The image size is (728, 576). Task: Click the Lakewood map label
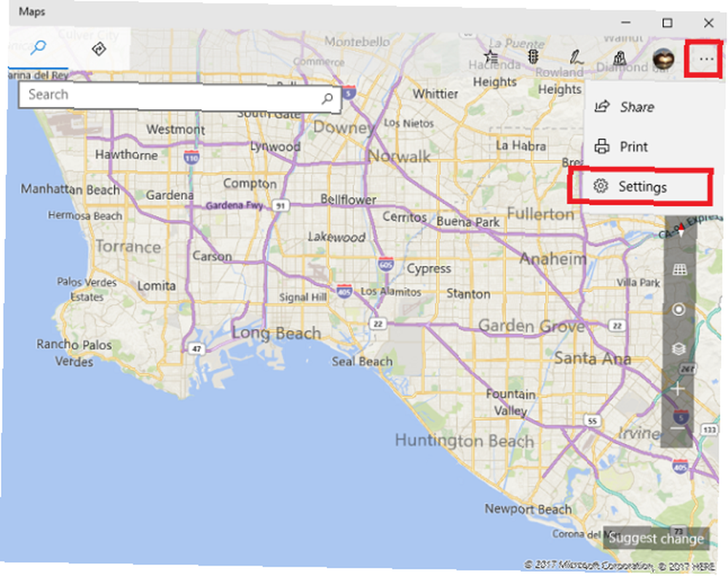(336, 237)
